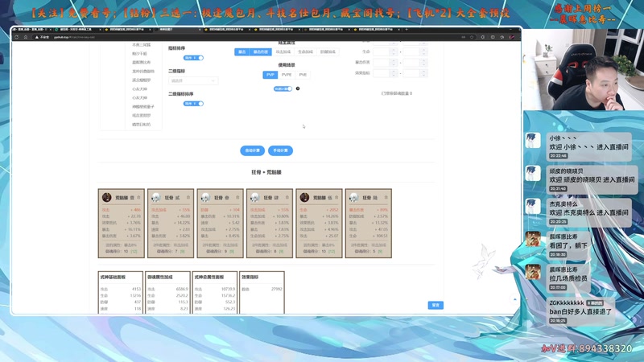Click the 手动计算 button
Screen dimensions: 644x362
tap(280, 150)
